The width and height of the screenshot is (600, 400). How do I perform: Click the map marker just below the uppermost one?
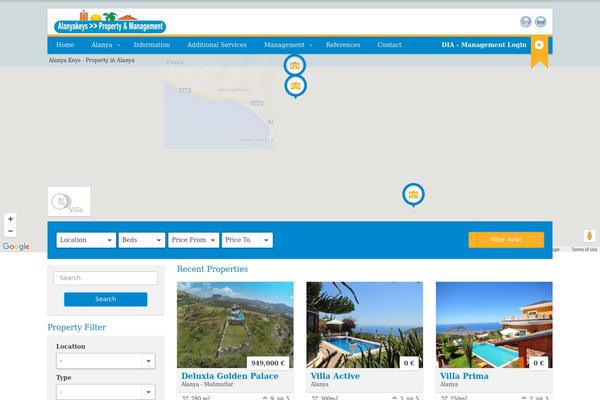coord(295,86)
